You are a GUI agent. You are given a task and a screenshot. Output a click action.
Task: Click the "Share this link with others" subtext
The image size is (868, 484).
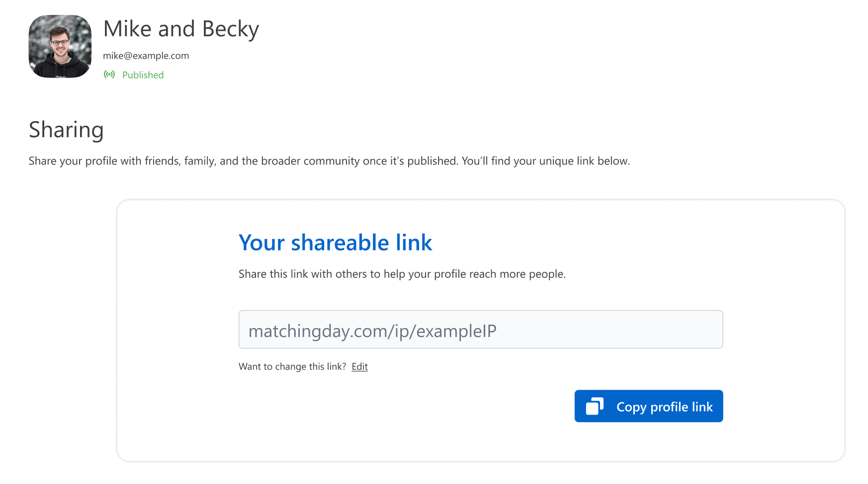(x=402, y=274)
